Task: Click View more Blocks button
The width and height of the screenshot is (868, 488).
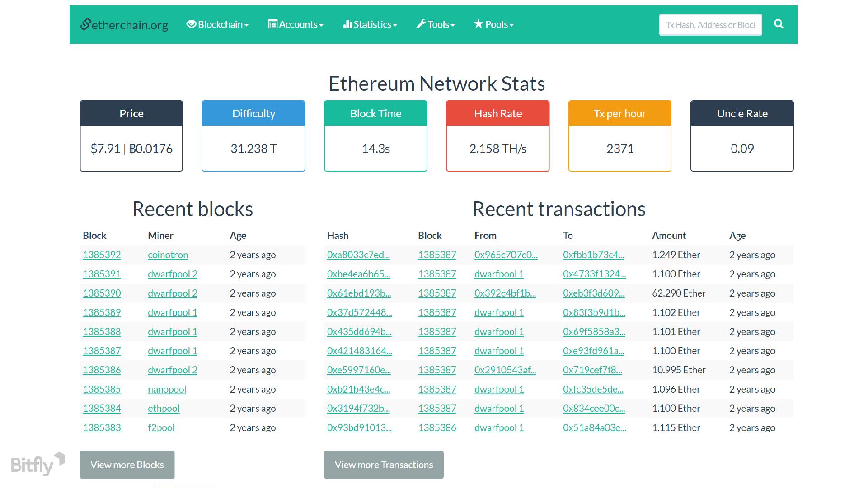Action: (x=127, y=465)
